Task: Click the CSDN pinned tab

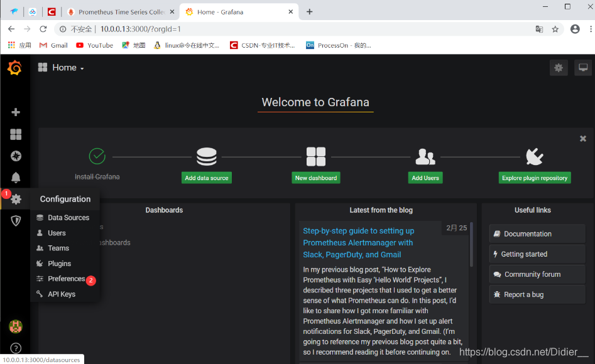Action: pyautogui.click(x=52, y=12)
